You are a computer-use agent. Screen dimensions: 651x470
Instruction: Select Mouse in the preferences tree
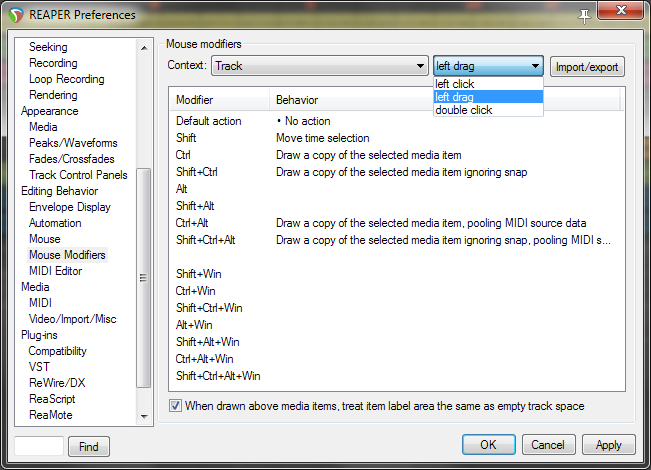pyautogui.click(x=45, y=239)
